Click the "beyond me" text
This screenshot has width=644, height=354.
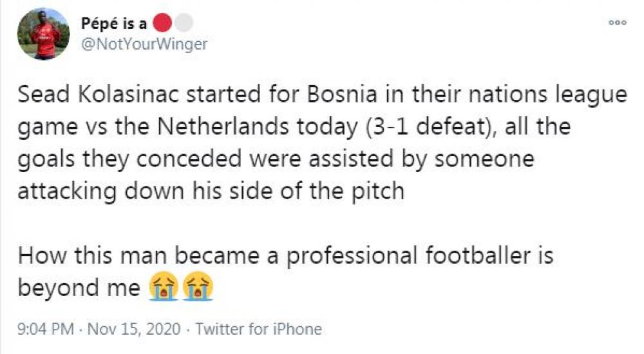(79, 287)
